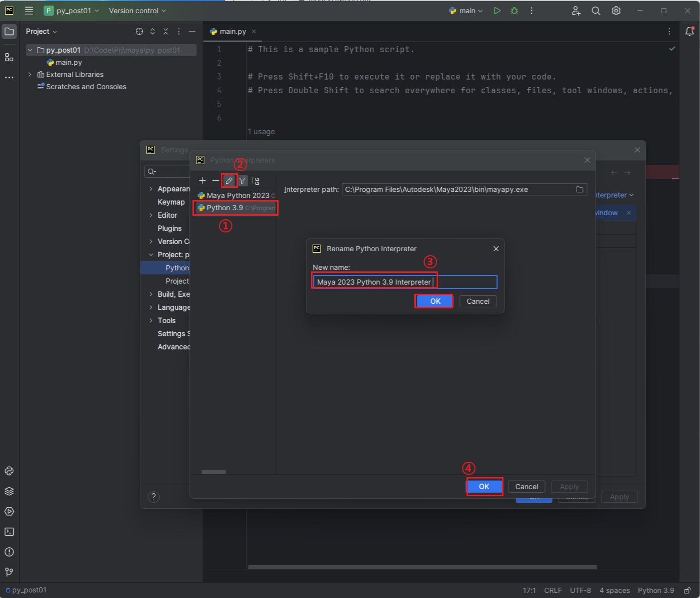Toggle the interpreter filter icon
This screenshot has width=700, height=598.
tap(243, 181)
